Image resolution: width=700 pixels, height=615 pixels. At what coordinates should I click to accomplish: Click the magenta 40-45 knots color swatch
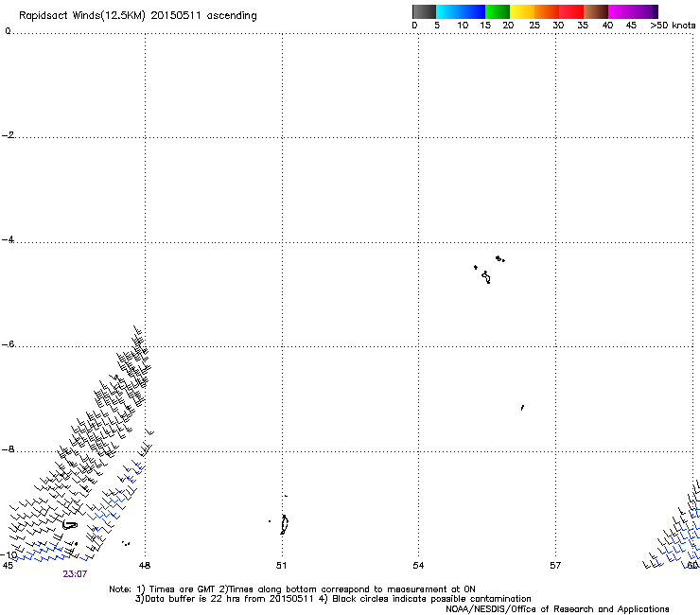[621, 11]
